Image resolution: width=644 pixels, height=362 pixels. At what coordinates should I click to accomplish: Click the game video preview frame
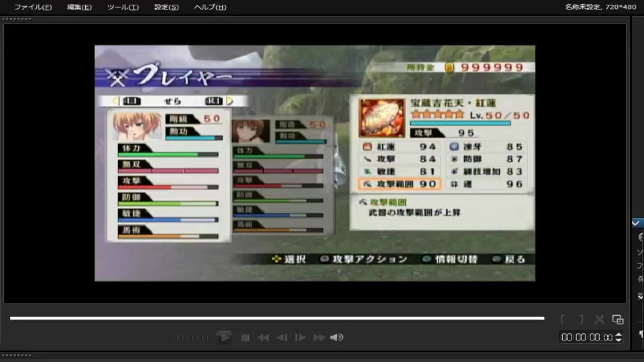point(315,164)
